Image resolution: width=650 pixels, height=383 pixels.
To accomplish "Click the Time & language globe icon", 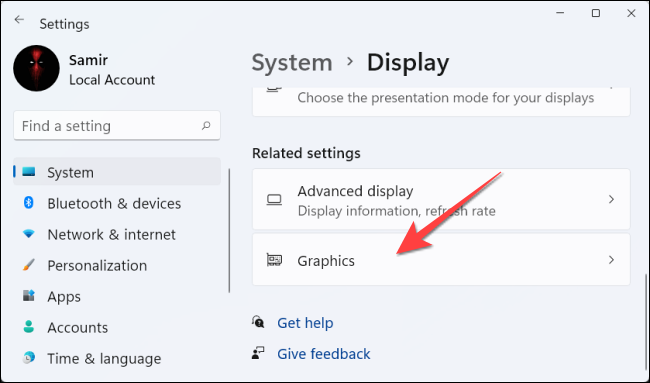I will click(x=29, y=358).
